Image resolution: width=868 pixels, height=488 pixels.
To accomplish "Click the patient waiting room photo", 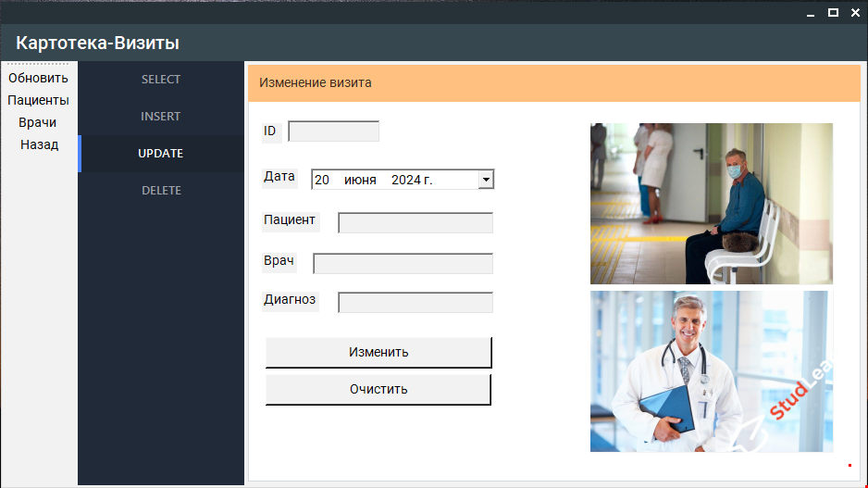I will tap(712, 204).
